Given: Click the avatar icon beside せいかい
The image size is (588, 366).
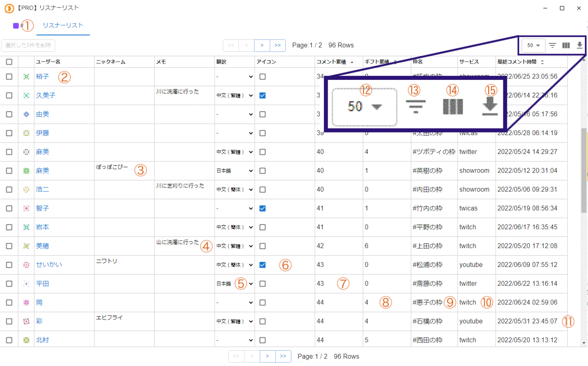Looking at the screenshot, I should pyautogui.click(x=26, y=265).
